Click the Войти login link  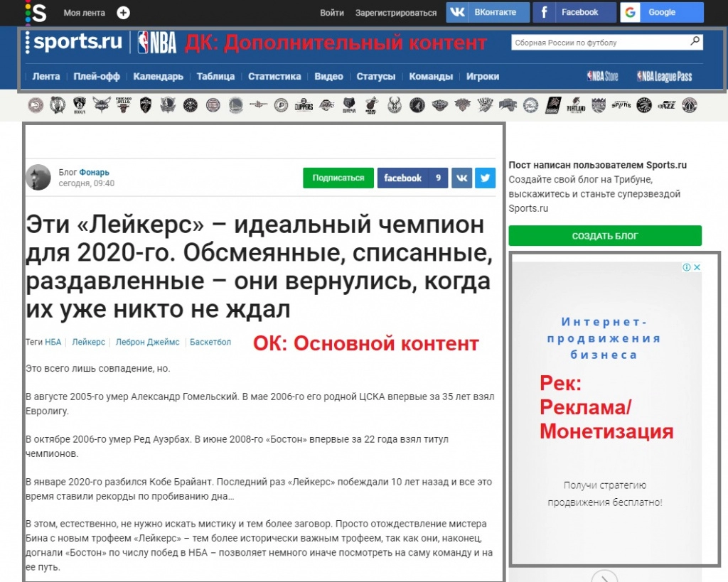tap(332, 13)
